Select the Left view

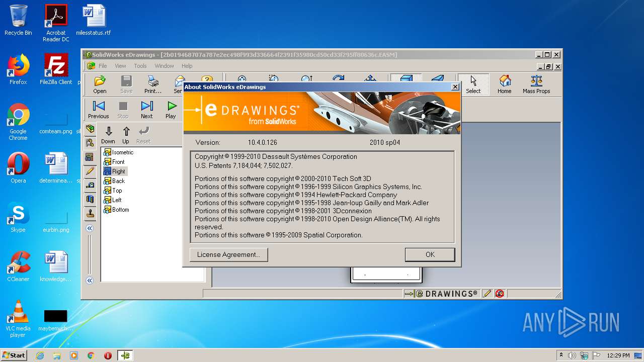pyautogui.click(x=113, y=200)
